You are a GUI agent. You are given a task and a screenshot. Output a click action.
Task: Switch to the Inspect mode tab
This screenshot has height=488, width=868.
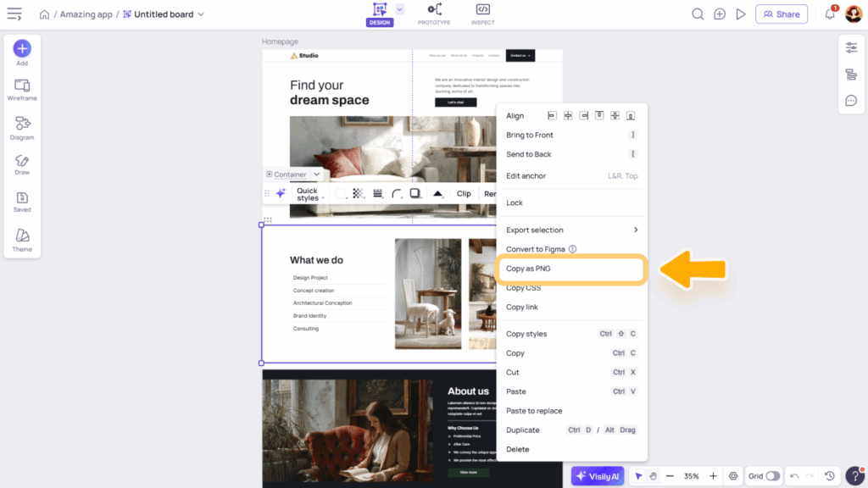(x=482, y=14)
